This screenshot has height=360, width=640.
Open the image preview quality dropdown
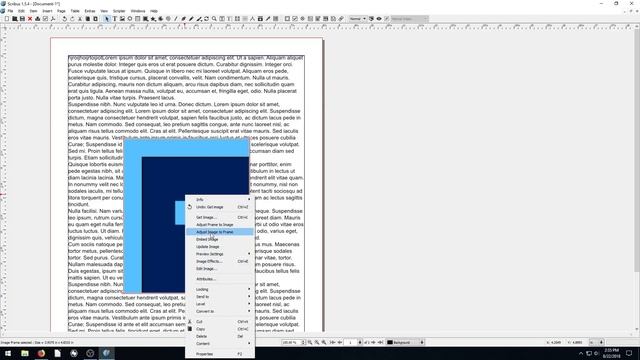358,19
